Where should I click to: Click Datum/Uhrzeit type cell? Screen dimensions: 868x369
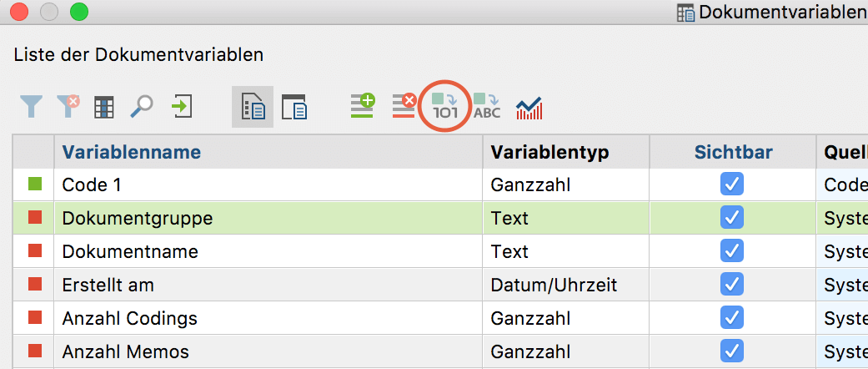click(x=566, y=284)
